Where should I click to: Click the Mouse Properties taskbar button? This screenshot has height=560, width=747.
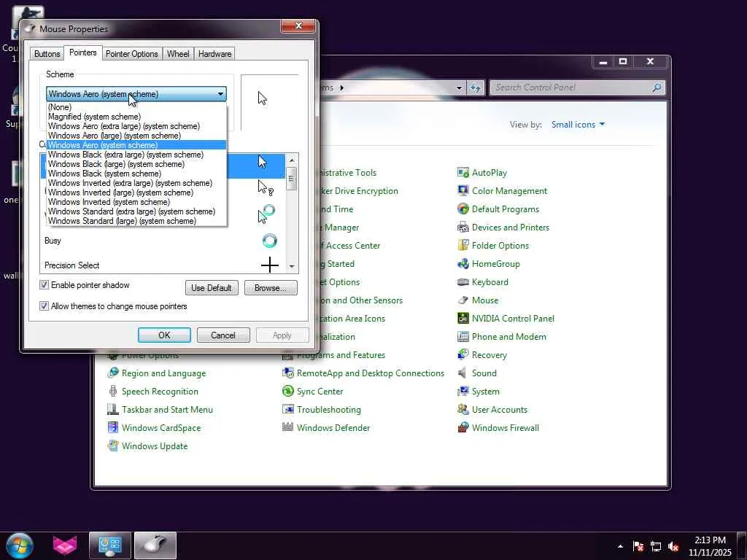coord(155,545)
